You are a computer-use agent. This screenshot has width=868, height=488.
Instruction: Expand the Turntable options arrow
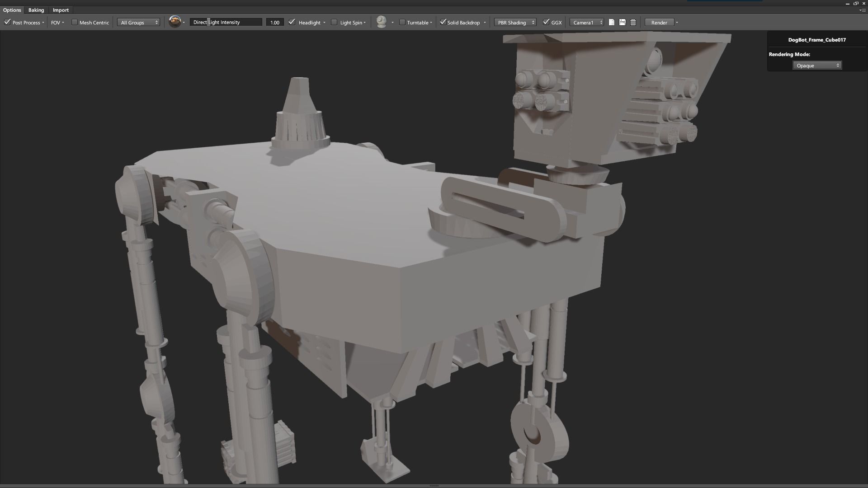[431, 23]
